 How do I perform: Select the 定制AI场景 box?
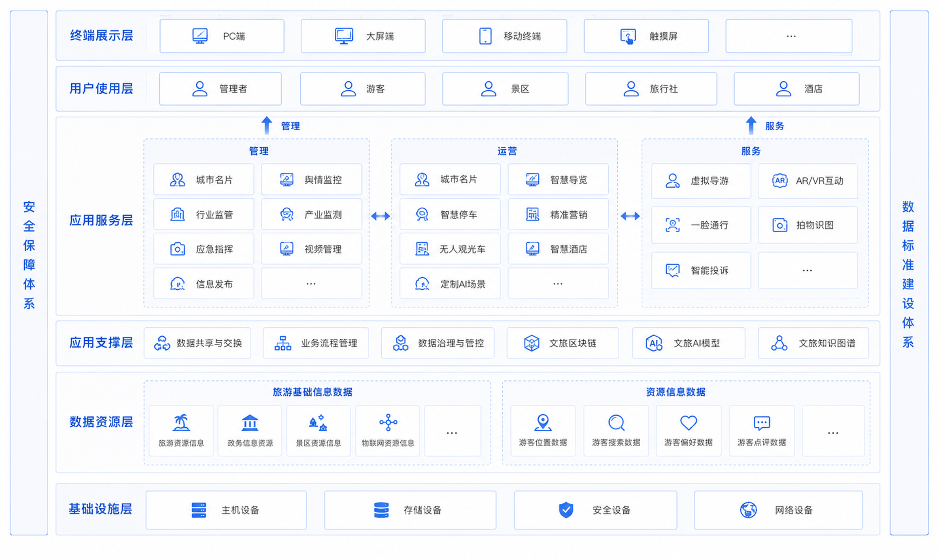pos(450,284)
